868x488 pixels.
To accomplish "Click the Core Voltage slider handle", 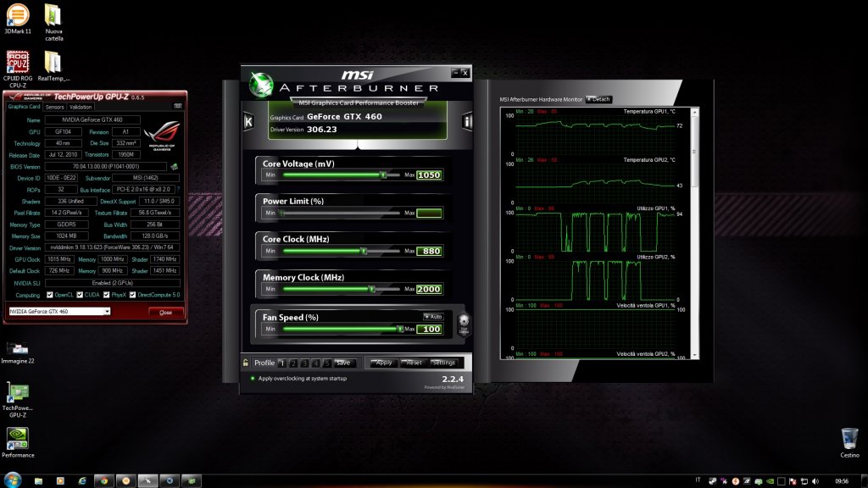I will pos(382,175).
